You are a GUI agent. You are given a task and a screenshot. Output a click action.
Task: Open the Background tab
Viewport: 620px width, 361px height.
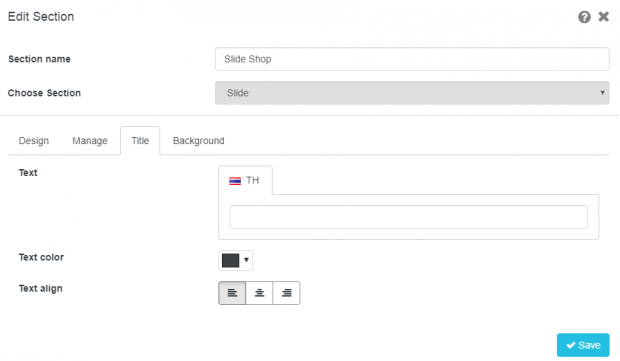pyautogui.click(x=198, y=141)
